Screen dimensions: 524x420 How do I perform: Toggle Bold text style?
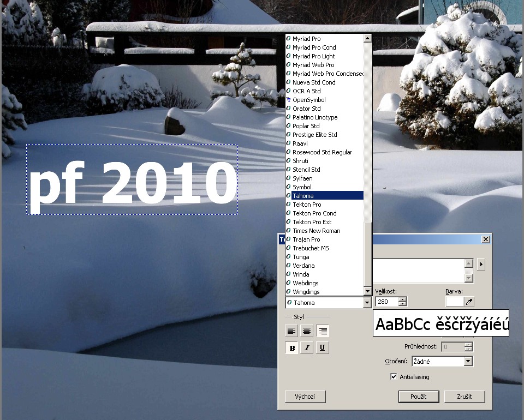point(291,348)
